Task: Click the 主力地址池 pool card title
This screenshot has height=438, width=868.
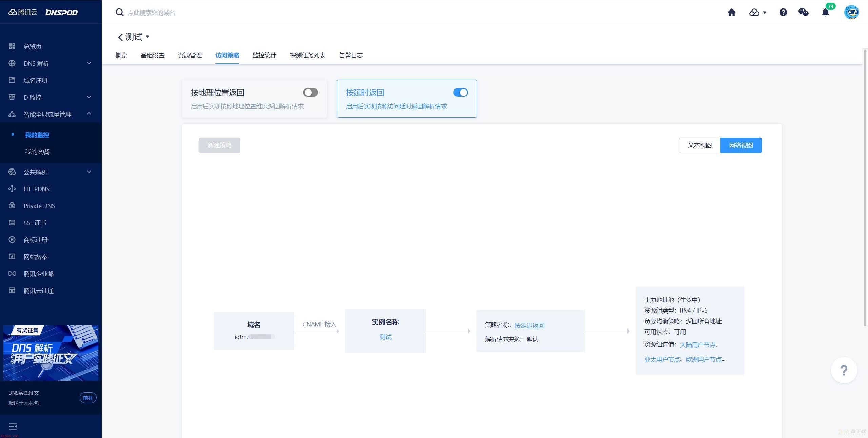Action: [x=672, y=300]
